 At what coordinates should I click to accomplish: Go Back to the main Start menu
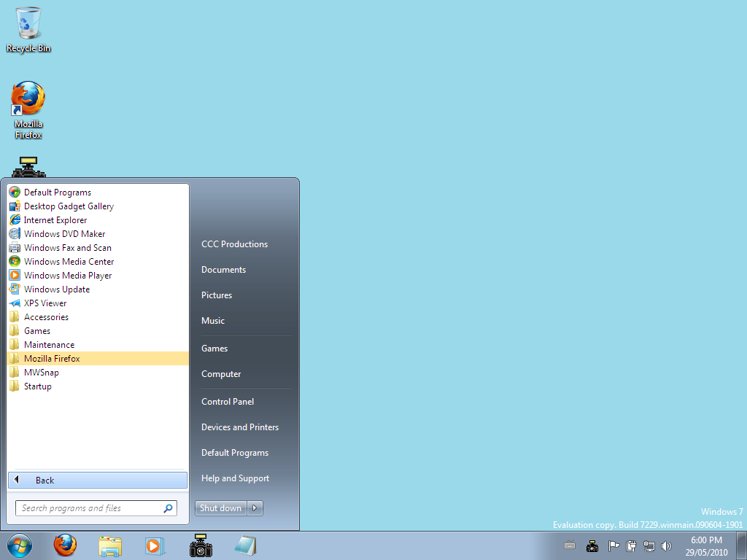tap(98, 480)
